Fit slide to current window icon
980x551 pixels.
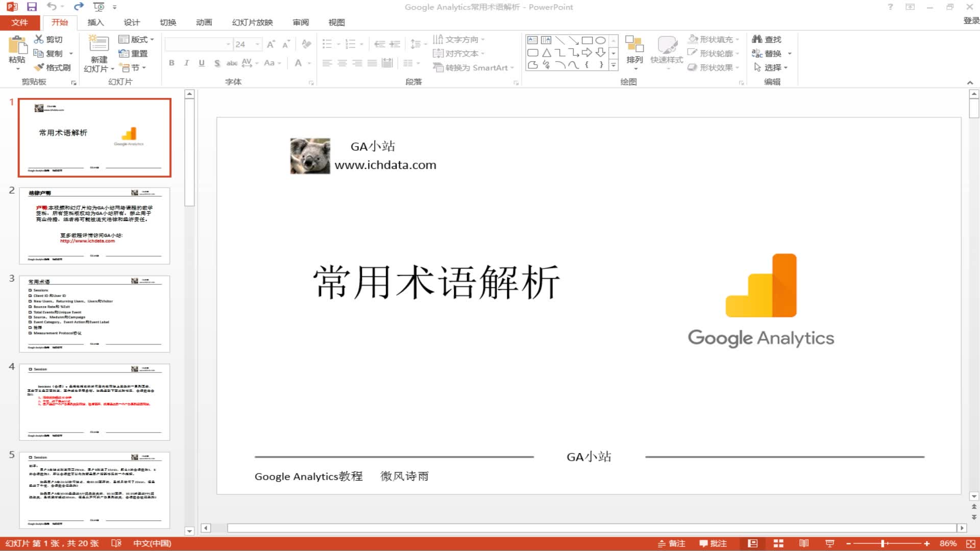point(970,544)
